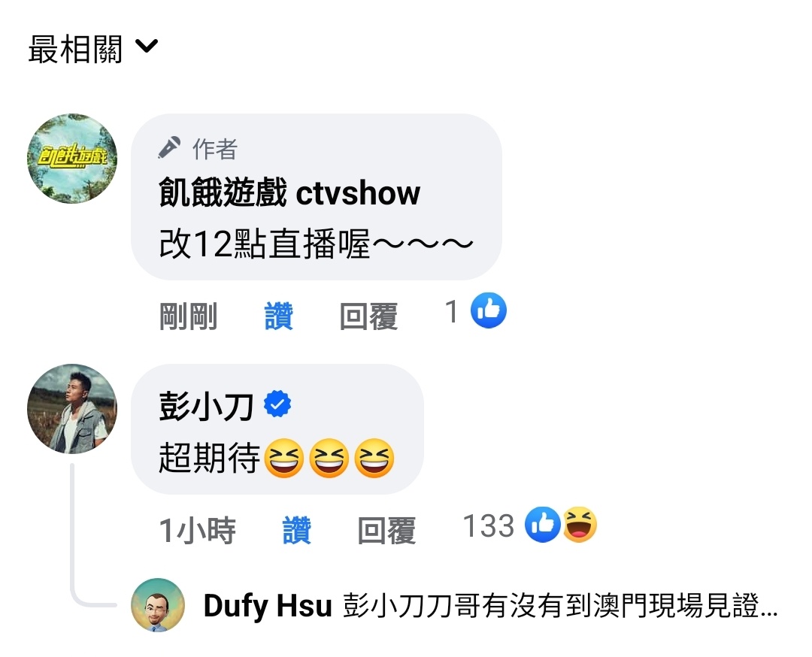Open the 最相關 comment sorting dropdown
The image size is (812, 657).
92,49
